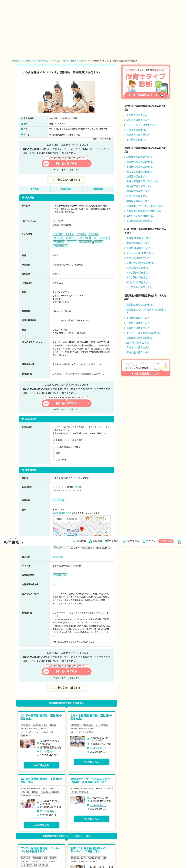Open 未経験OKの保育士求人 sidebar link
186x868 pixels.
pyautogui.click(x=138, y=238)
